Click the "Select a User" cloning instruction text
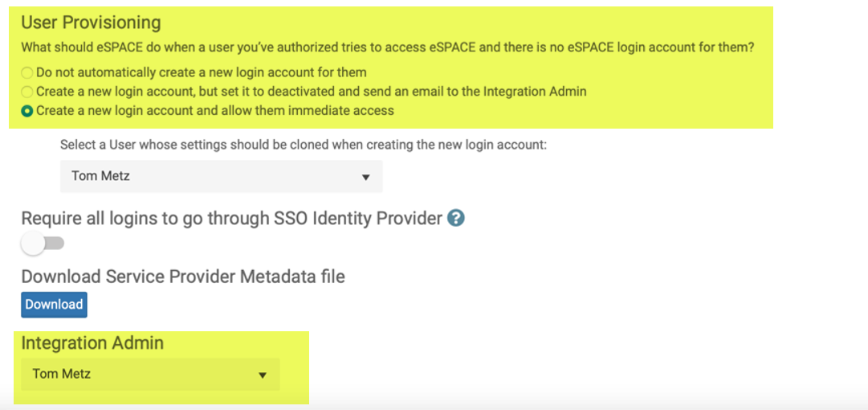The height and width of the screenshot is (410, 868). [x=303, y=146]
